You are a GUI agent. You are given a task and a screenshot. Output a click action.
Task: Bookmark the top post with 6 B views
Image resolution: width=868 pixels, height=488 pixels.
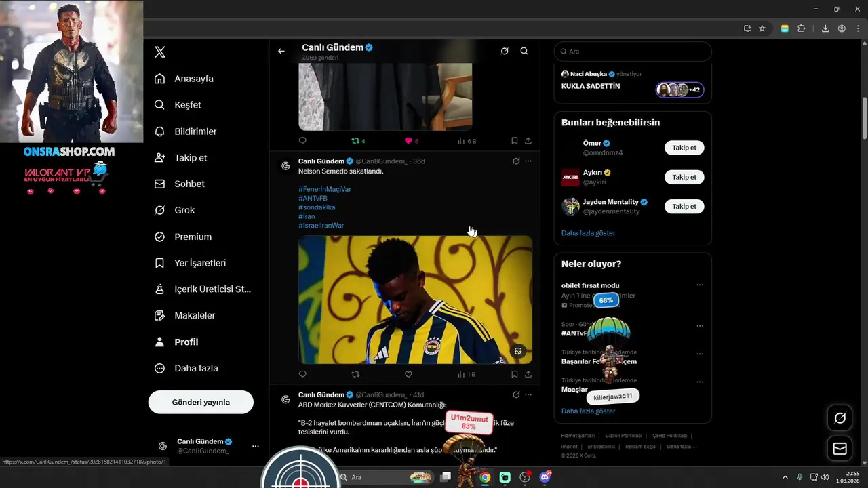(x=515, y=141)
